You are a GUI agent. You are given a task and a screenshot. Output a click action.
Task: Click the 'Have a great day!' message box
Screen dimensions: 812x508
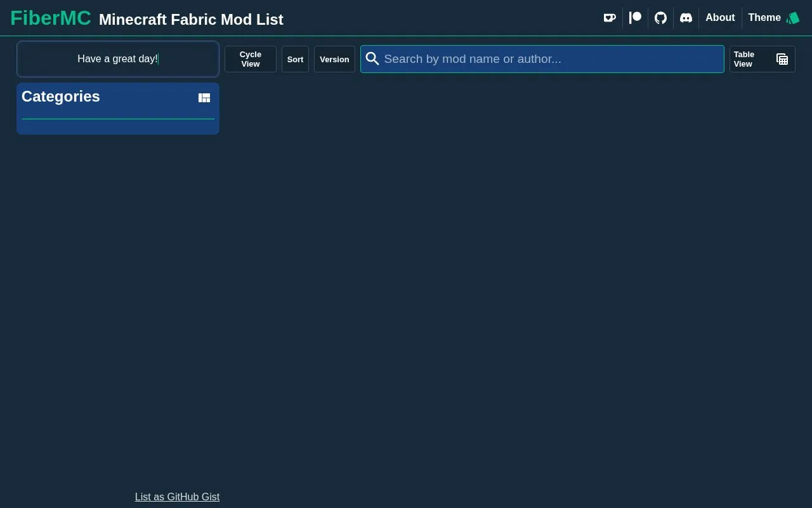118,59
